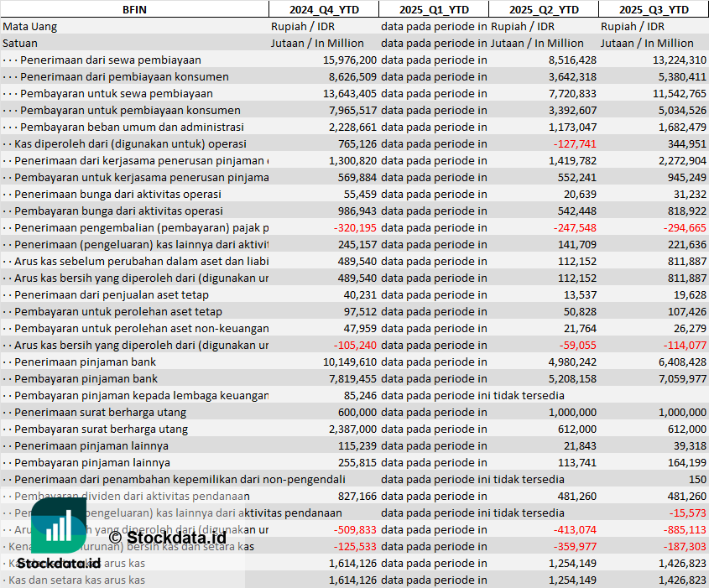Screen dimensions: 709x588
Task: Select the 2025_Q3_YTD column header
Action: tap(654, 9)
